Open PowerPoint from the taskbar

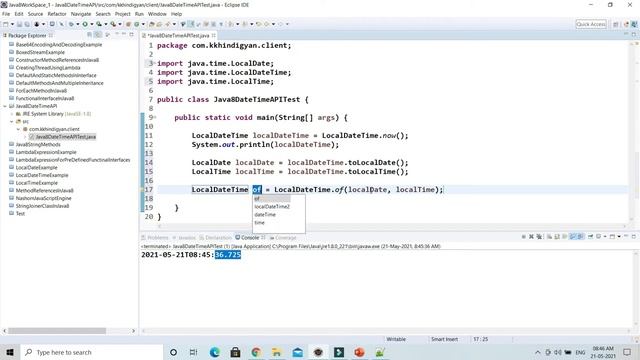click(x=359, y=352)
